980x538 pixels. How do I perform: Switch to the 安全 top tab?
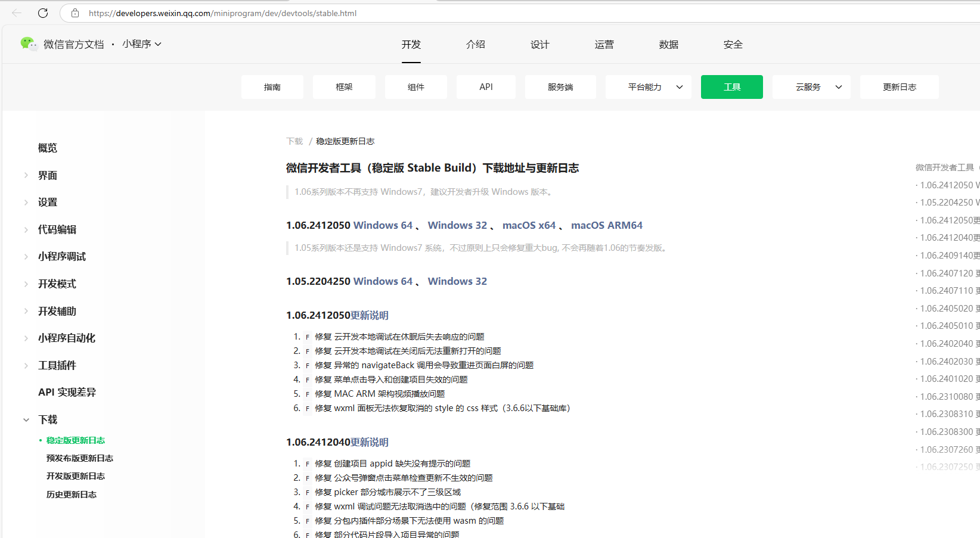[x=733, y=45]
